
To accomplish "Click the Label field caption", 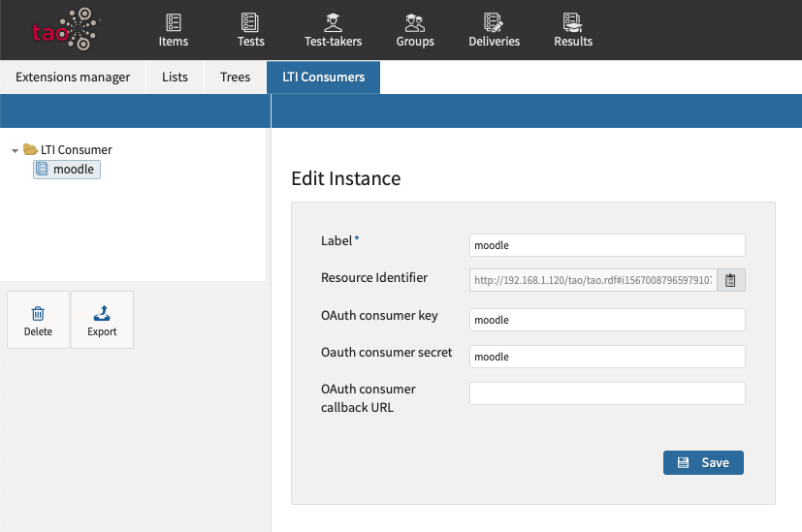I will [x=337, y=240].
